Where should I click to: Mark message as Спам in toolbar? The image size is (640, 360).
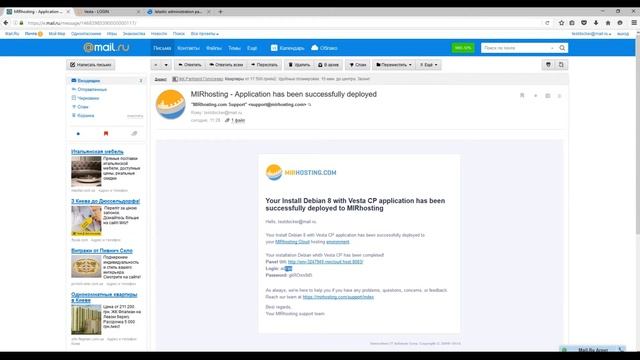358,64
